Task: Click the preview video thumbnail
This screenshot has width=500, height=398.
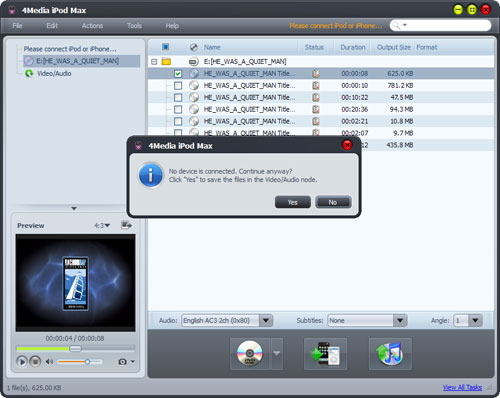Action: (75, 283)
